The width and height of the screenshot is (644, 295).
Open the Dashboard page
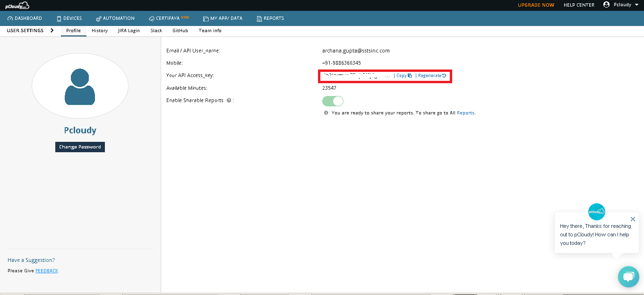[x=25, y=18]
